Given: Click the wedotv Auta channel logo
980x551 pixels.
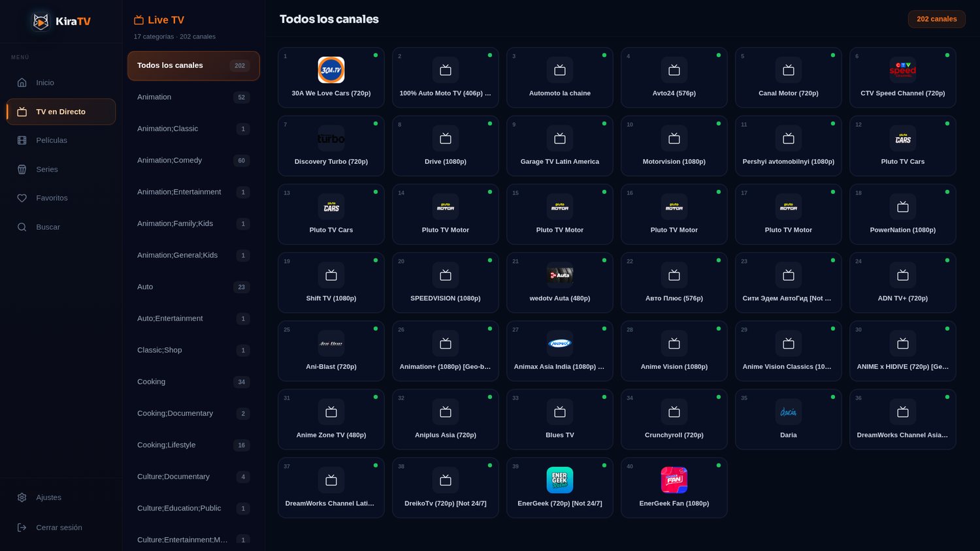Looking at the screenshot, I should pyautogui.click(x=560, y=275).
